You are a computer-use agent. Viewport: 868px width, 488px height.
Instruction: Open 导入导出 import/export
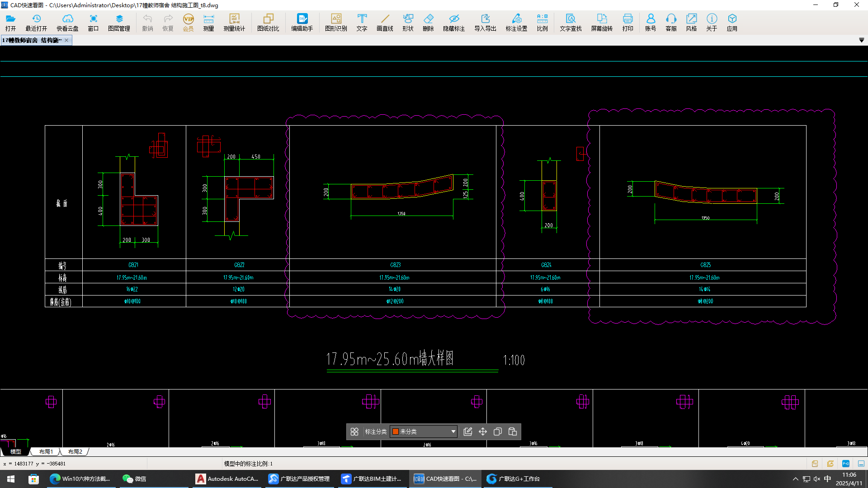(x=485, y=22)
